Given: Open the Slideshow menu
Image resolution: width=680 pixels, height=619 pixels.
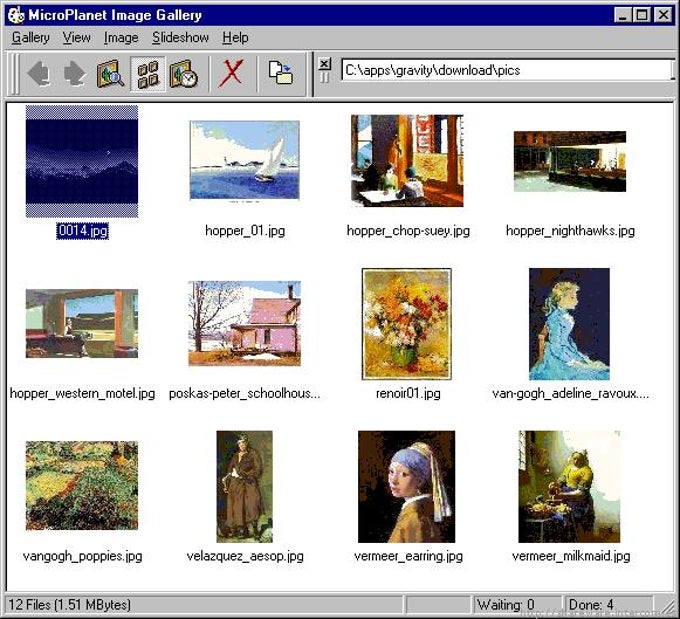Looking at the screenshot, I should click(x=180, y=38).
